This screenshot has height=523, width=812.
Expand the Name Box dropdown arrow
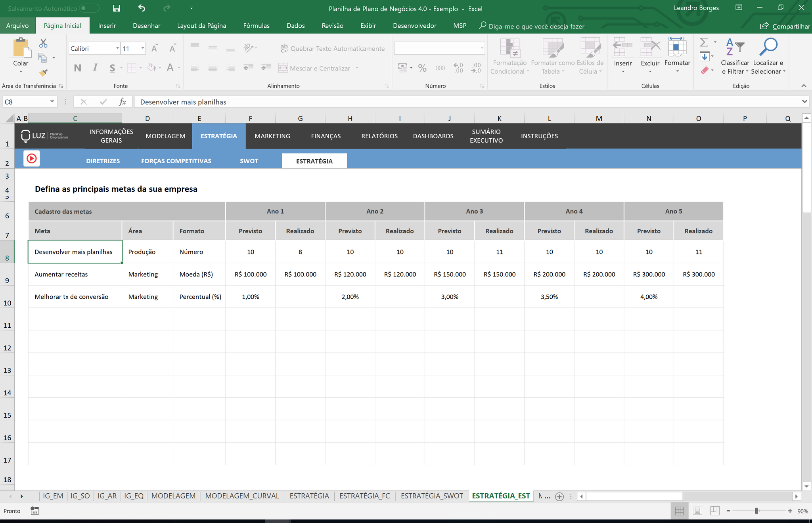coord(52,102)
